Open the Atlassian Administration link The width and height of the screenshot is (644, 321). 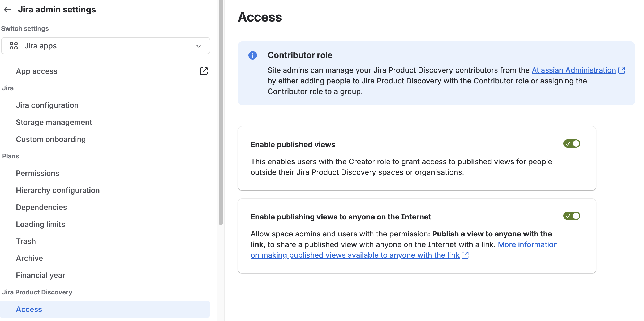pos(574,70)
